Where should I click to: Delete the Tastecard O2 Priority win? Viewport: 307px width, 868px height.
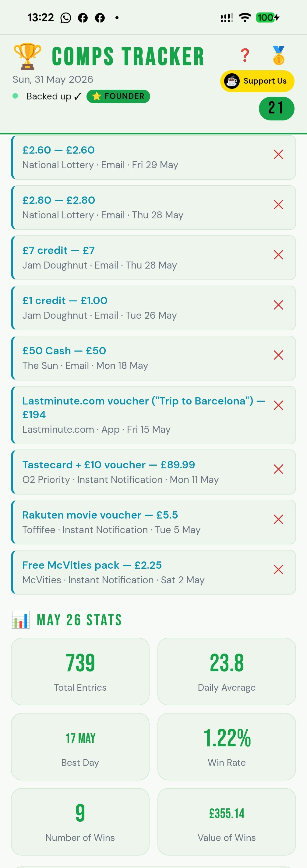278,469
